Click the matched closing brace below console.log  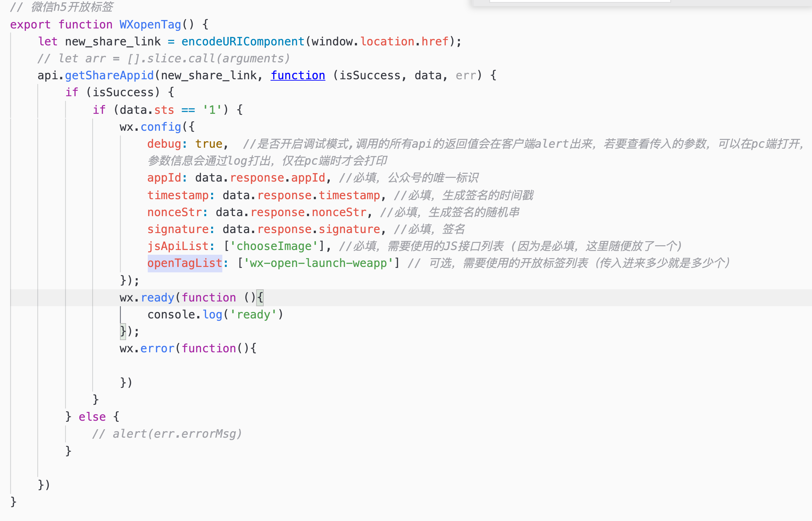point(123,331)
